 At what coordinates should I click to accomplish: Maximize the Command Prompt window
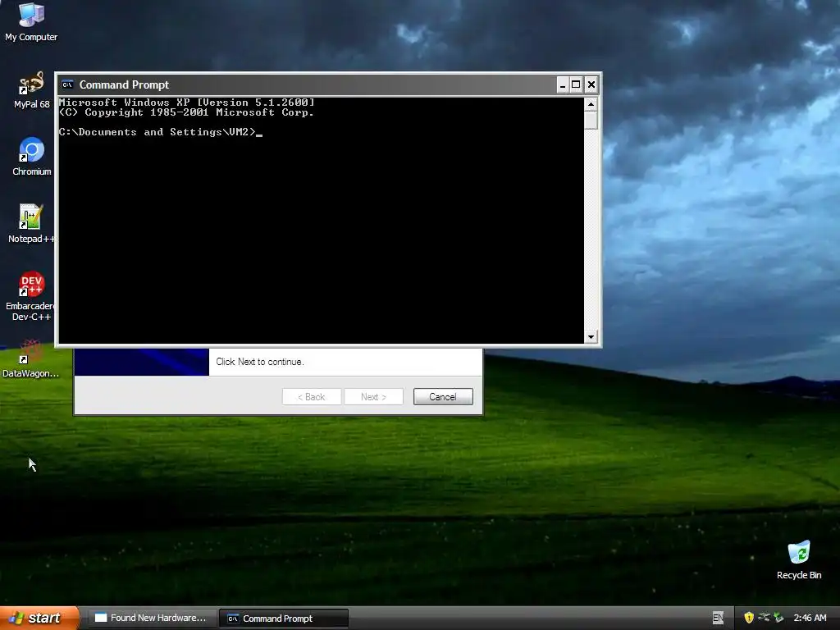pyautogui.click(x=577, y=84)
